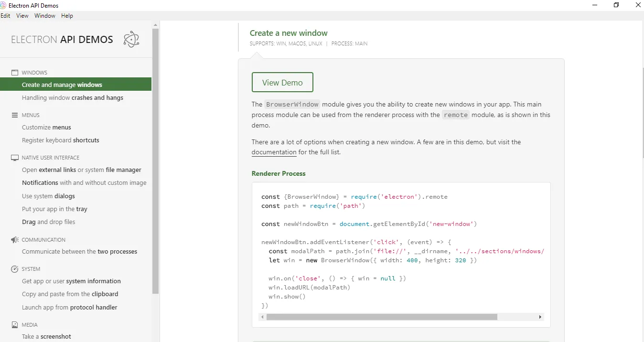644x342 pixels.
Task: Click the remote inline code label
Action: [x=456, y=115]
